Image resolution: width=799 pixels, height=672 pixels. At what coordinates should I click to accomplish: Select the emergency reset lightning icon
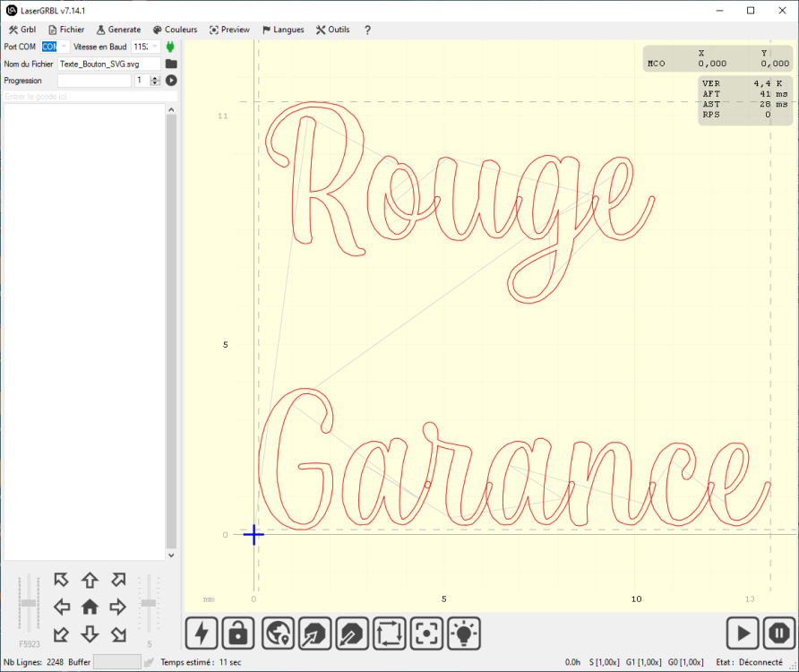(x=201, y=633)
